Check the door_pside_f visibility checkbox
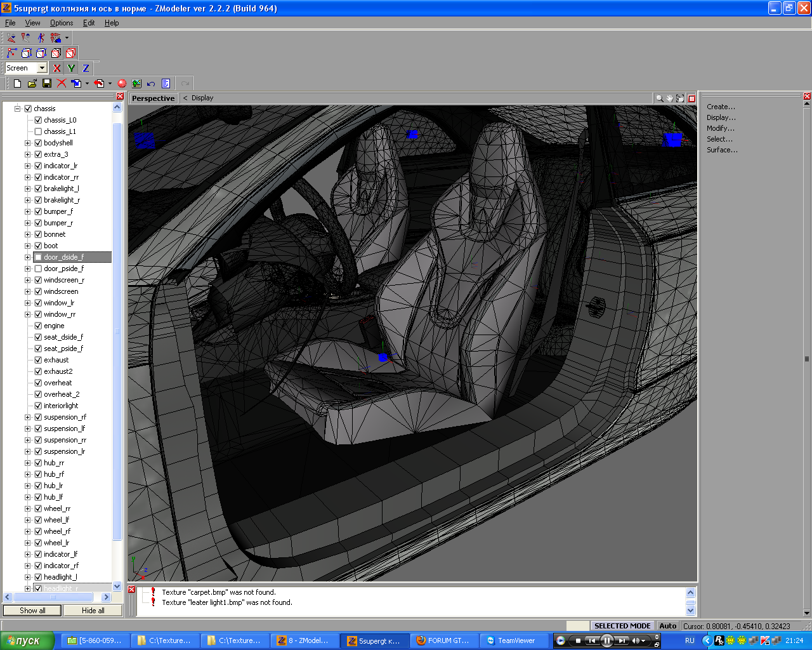812x650 pixels. coord(38,269)
